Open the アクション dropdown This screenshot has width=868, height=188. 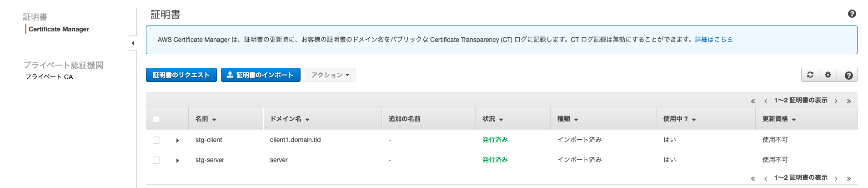coord(330,75)
